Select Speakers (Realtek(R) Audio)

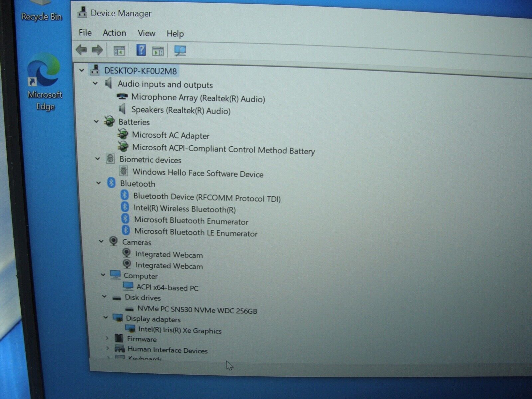tap(181, 110)
